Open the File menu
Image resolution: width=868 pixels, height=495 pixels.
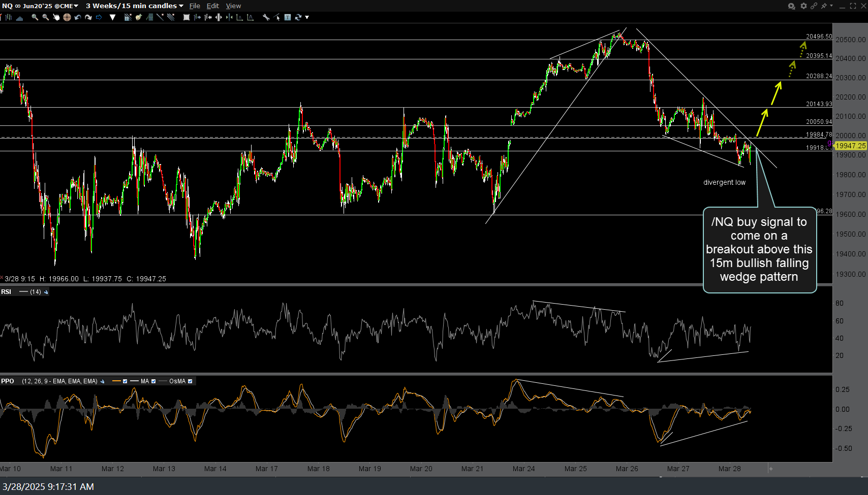coord(195,6)
